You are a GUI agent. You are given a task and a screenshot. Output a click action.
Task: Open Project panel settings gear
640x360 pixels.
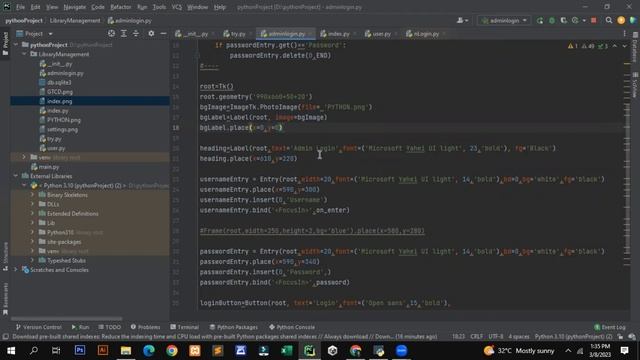click(x=151, y=33)
